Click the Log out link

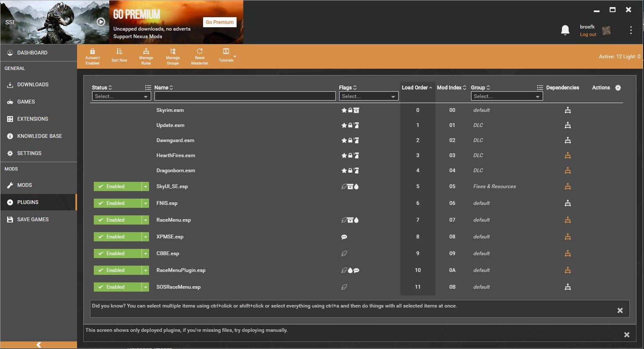(588, 35)
